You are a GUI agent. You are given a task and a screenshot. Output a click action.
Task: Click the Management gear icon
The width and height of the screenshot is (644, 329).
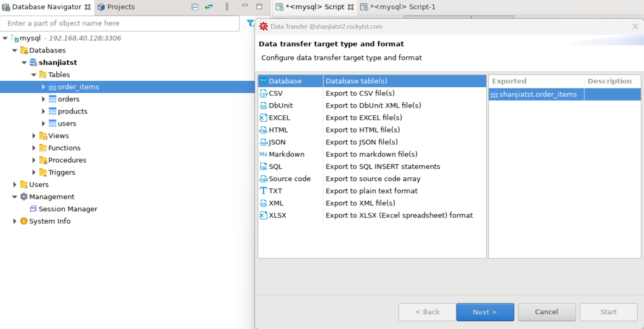tap(24, 197)
